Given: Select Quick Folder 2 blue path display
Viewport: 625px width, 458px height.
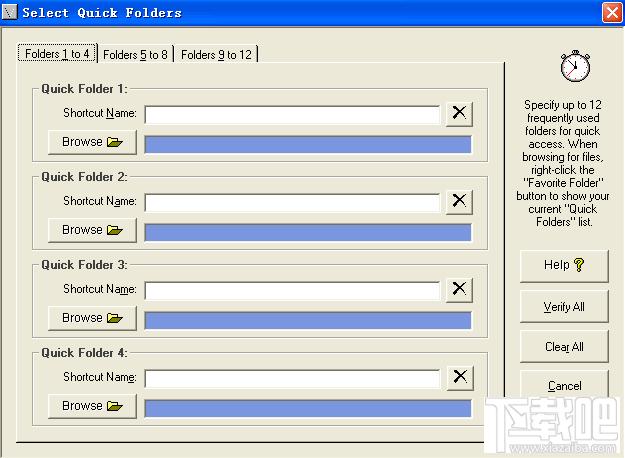Looking at the screenshot, I should (308, 232).
